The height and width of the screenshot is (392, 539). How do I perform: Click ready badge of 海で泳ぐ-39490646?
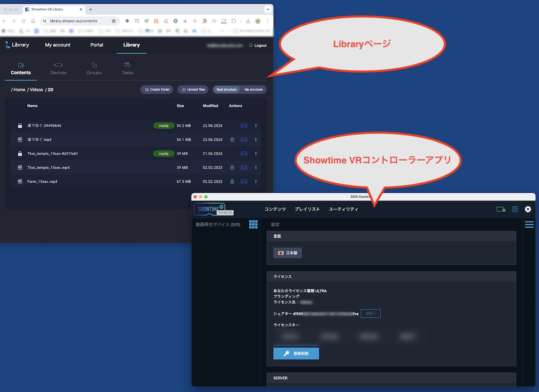pyautogui.click(x=164, y=125)
